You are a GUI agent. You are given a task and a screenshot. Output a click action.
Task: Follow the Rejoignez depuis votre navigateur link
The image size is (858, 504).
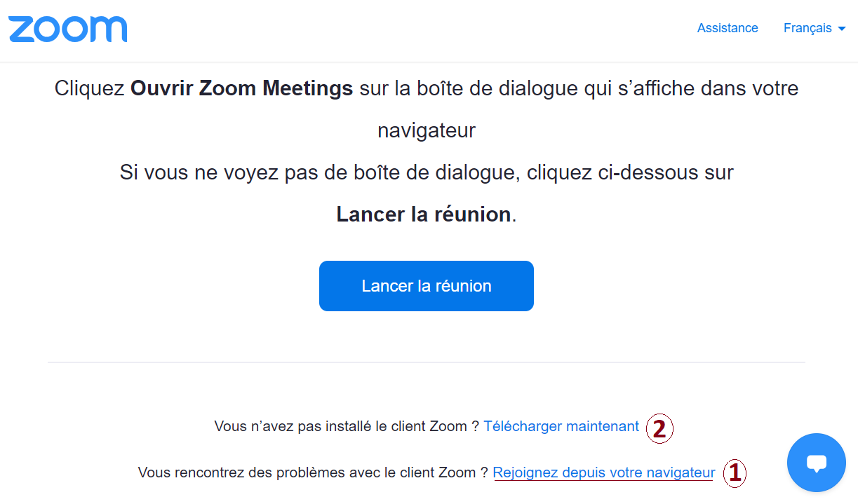point(604,472)
